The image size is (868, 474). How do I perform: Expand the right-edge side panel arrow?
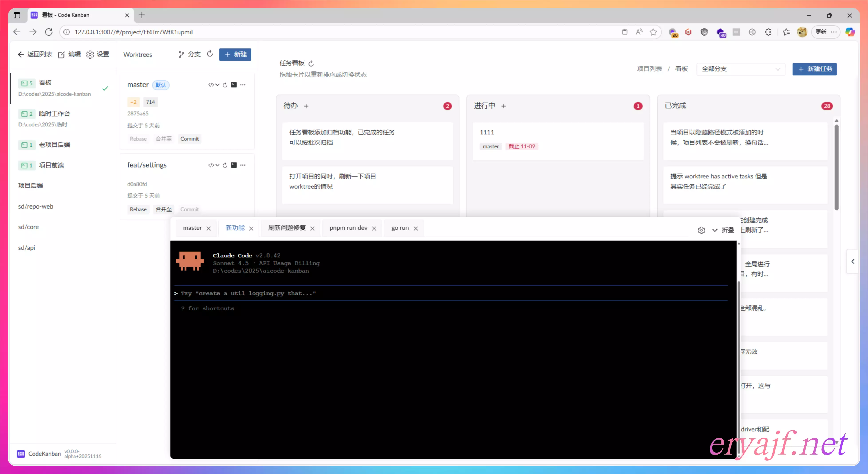tap(852, 261)
